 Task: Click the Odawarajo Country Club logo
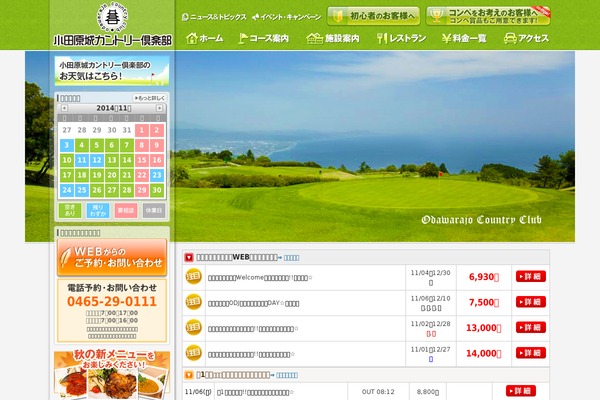(112, 24)
